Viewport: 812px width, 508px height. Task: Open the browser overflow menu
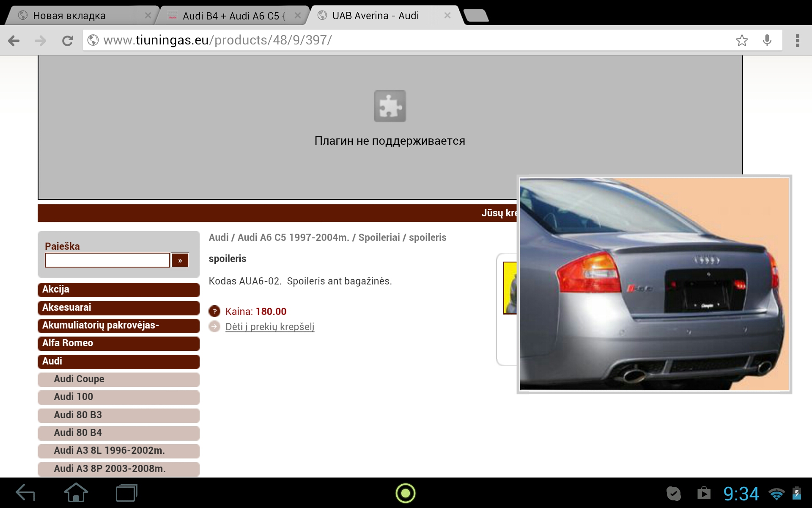[x=797, y=41]
